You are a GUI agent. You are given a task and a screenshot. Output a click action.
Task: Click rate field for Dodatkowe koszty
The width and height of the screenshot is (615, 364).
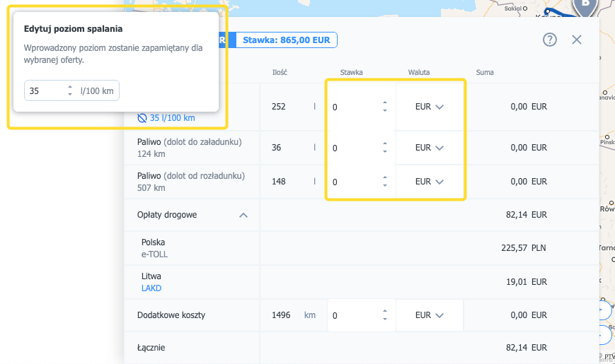coord(354,315)
